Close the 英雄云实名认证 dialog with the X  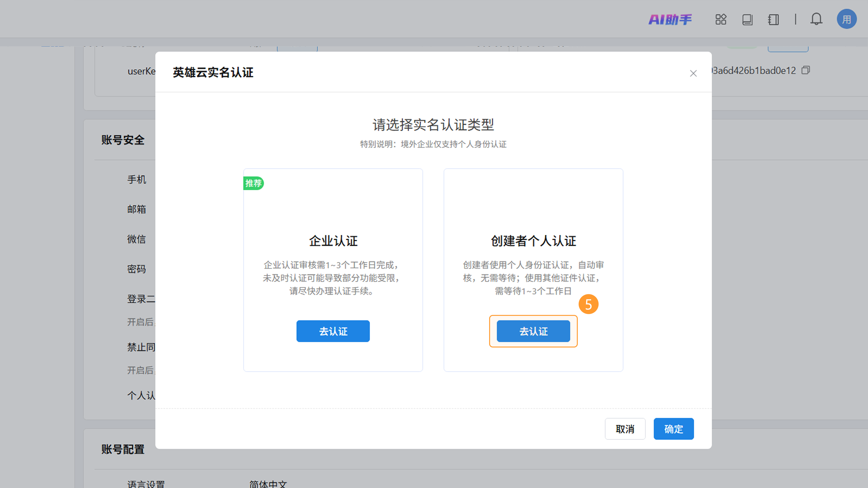coord(693,73)
